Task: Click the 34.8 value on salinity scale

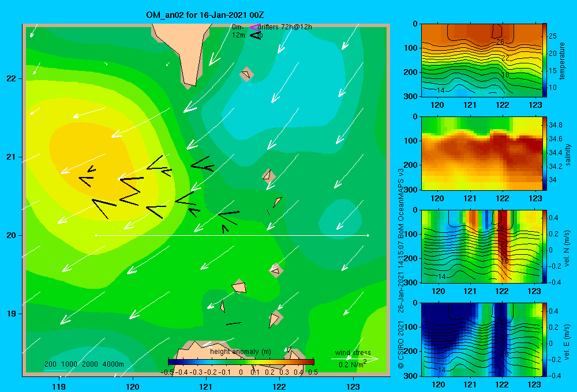Action: click(x=555, y=125)
